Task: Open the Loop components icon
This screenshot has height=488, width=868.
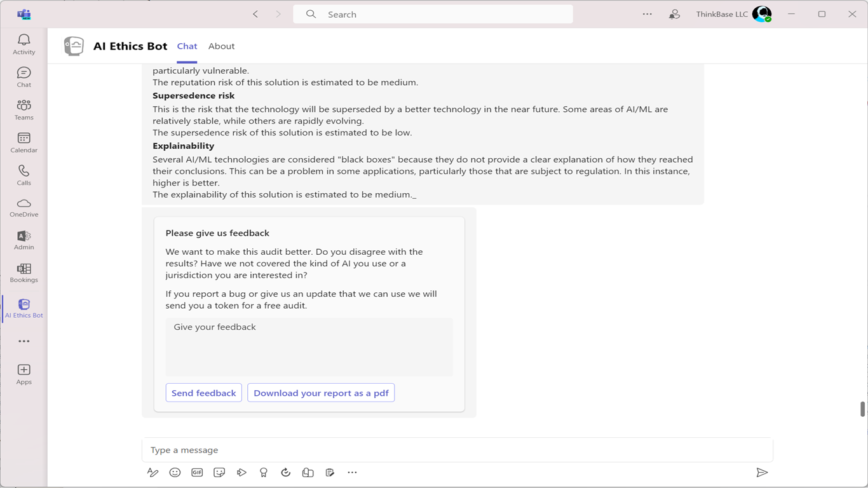Action: click(x=308, y=472)
